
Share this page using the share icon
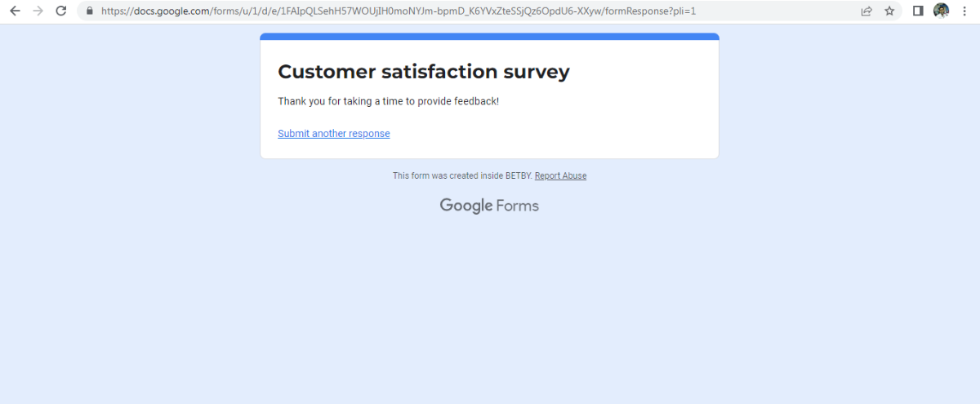(866, 11)
